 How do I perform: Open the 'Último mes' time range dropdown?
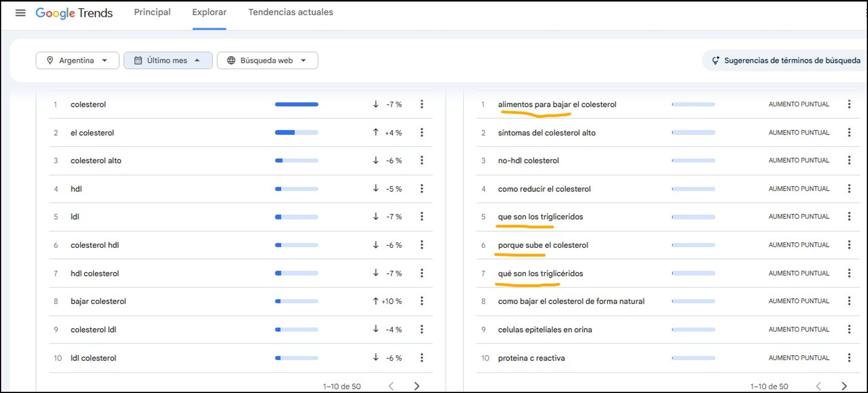click(x=168, y=61)
